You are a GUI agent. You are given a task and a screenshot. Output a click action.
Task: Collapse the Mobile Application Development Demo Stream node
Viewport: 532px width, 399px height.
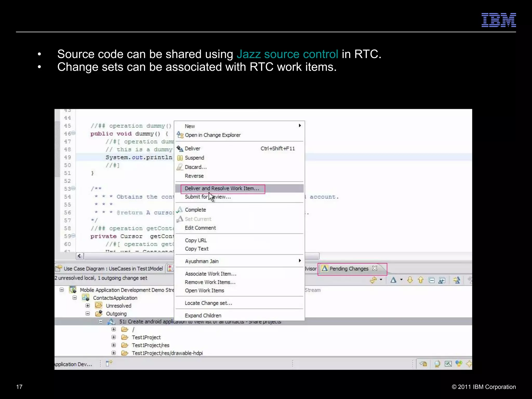(x=62, y=290)
